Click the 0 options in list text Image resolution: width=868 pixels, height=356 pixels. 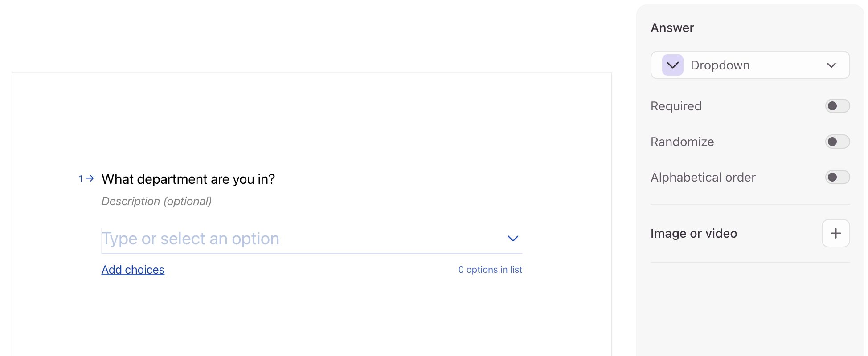click(490, 270)
